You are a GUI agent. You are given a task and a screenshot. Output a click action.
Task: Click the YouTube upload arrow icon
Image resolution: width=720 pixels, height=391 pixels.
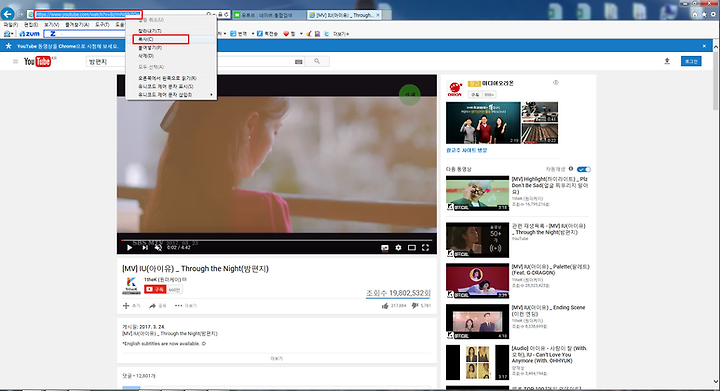click(667, 61)
